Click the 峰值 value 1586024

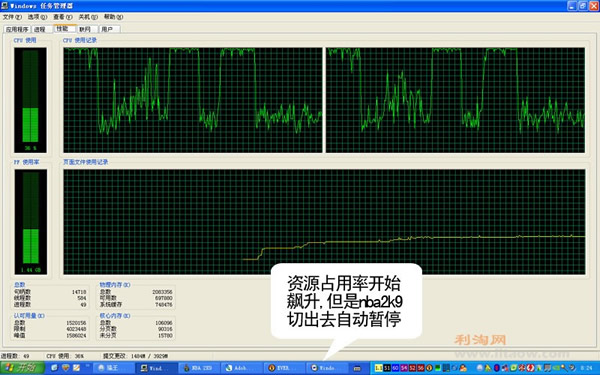pos(76,336)
